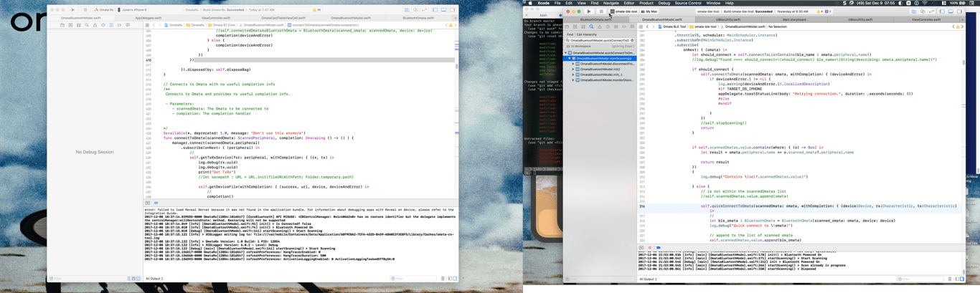Switch to version editor in left window

click(424, 10)
